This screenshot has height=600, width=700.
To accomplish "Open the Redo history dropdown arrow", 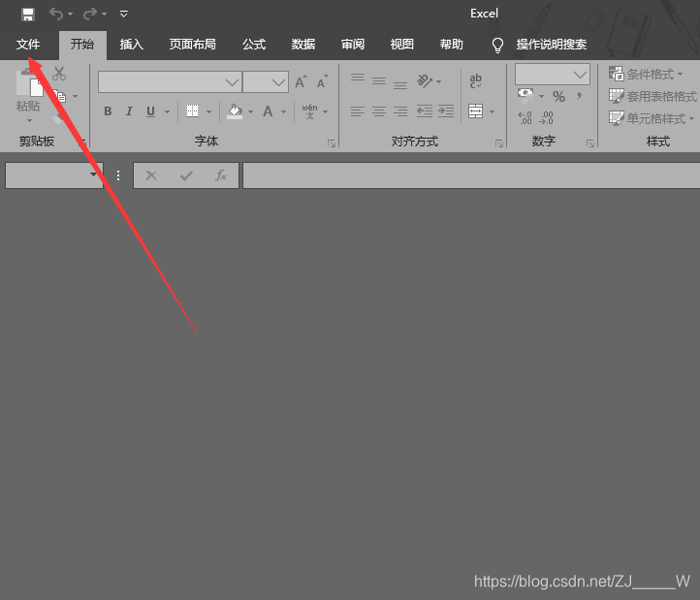I will 104,15.
